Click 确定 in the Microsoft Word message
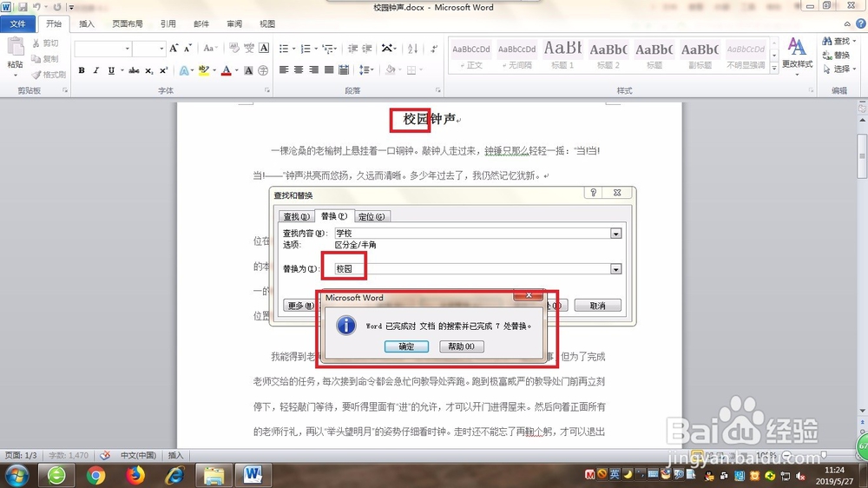The image size is (868, 488). [x=406, y=346]
